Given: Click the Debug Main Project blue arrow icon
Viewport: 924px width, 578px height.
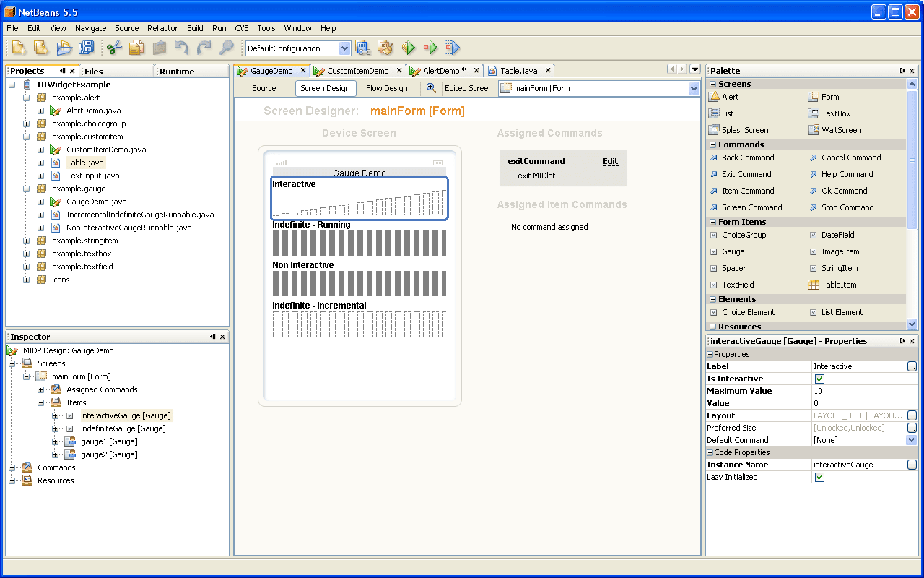Looking at the screenshot, I should tap(452, 48).
